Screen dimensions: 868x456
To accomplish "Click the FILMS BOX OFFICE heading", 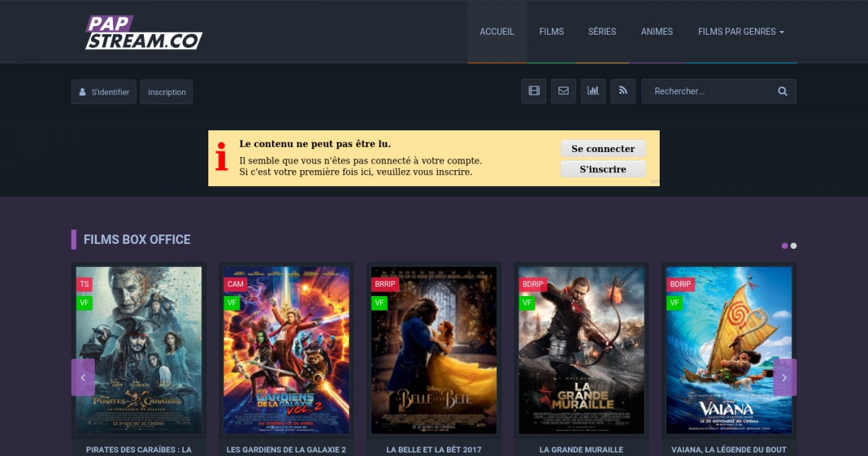I will (137, 240).
